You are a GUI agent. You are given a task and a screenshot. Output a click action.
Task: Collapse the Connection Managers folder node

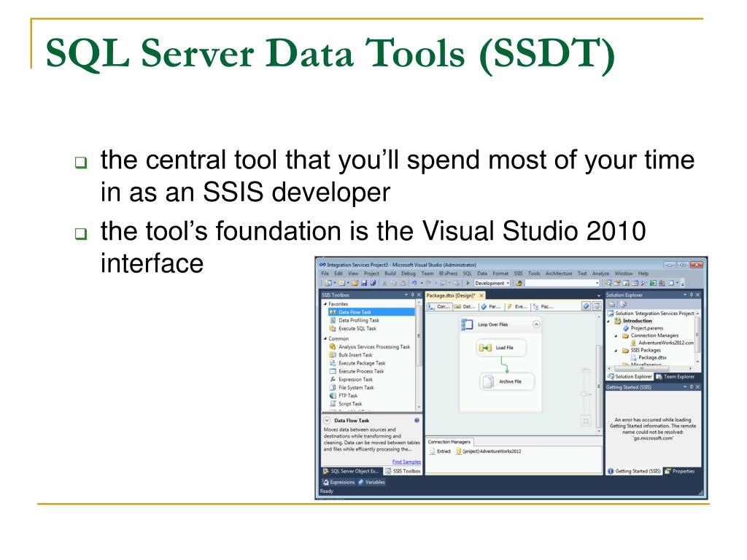tap(616, 335)
